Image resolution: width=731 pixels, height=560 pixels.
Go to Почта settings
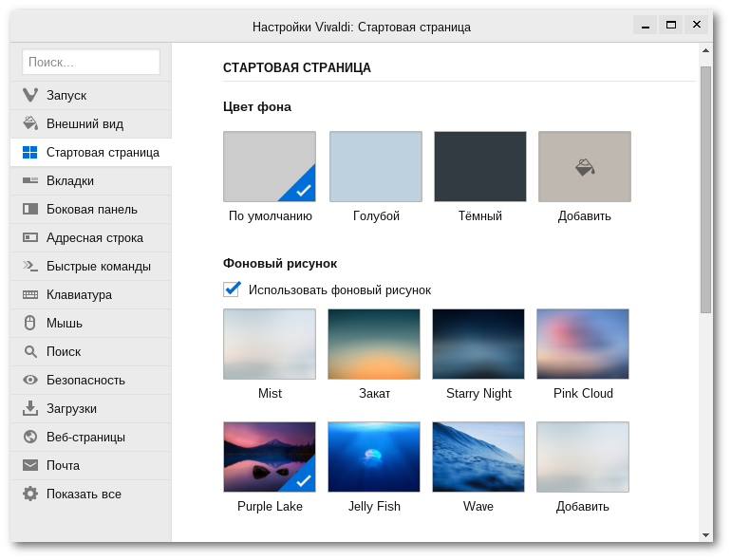click(x=91, y=465)
